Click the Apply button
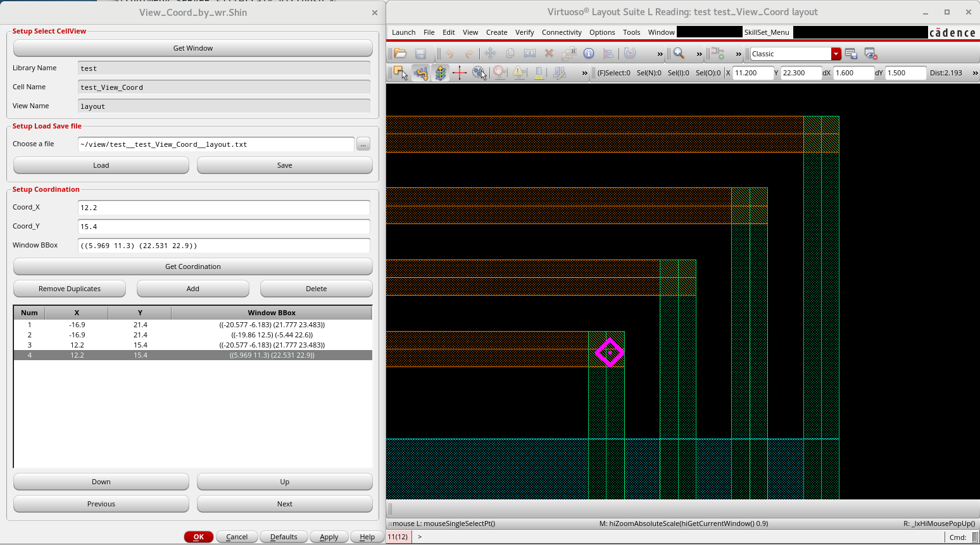This screenshot has width=980, height=545. click(x=329, y=537)
